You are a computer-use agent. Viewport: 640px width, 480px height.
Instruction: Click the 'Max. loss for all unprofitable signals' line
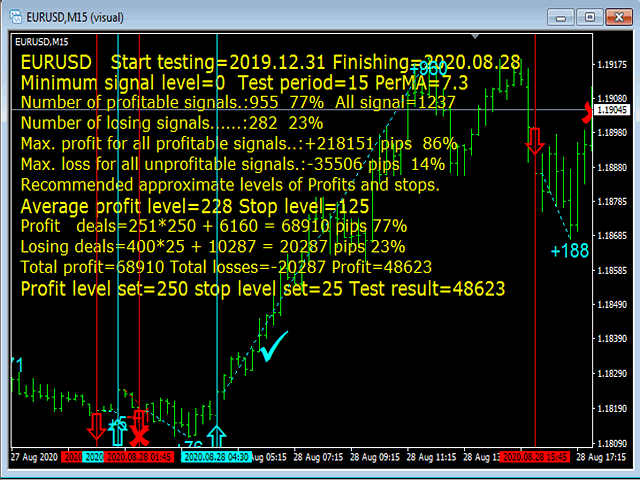click(233, 164)
